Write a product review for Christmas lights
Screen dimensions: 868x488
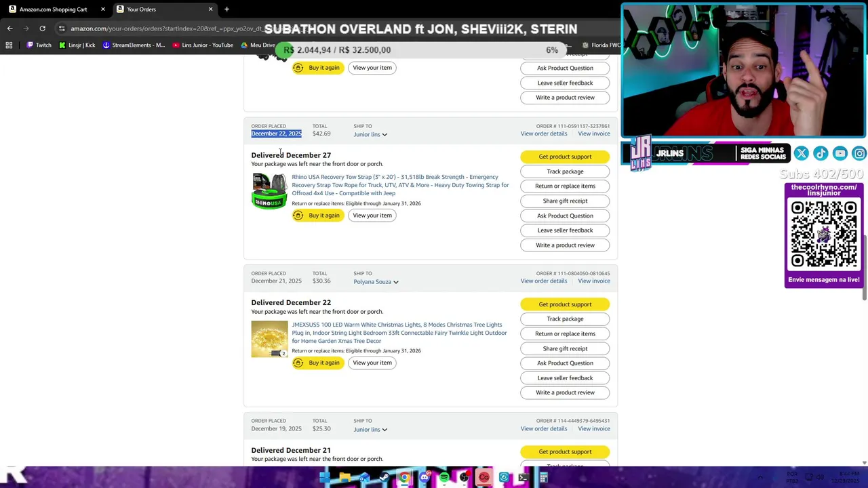coord(565,393)
